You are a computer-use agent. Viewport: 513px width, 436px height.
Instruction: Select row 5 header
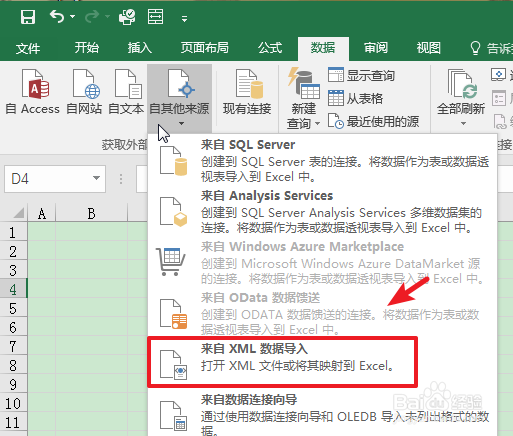pyautogui.click(x=13, y=308)
